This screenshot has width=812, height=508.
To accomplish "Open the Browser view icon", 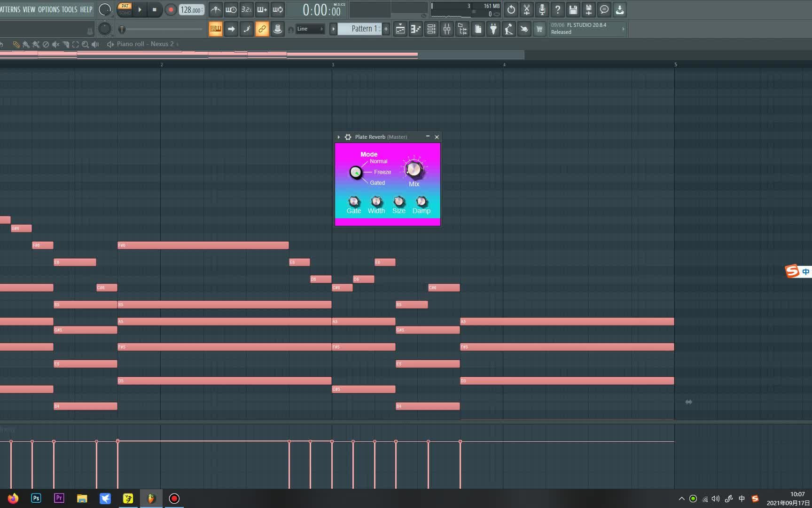I will pyautogui.click(x=462, y=29).
